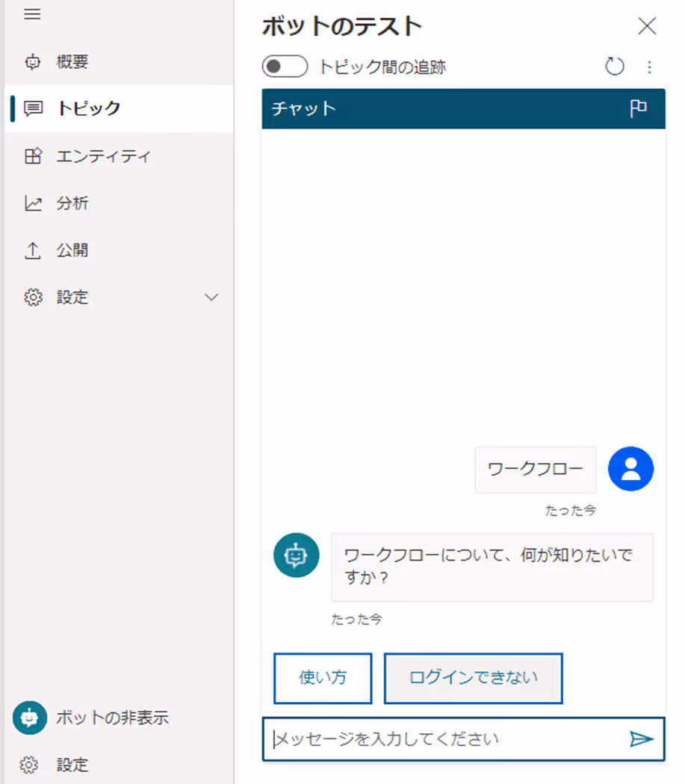
Task: Open the three-dot more options menu
Action: pos(649,67)
